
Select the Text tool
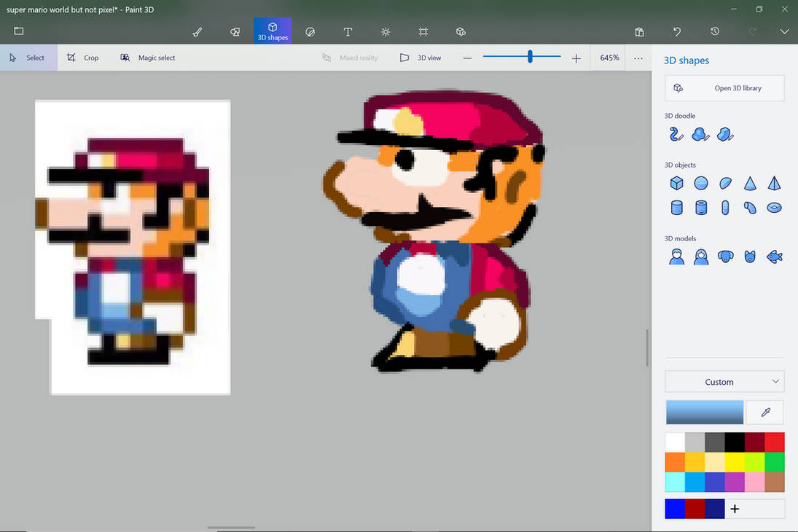[x=348, y=31]
